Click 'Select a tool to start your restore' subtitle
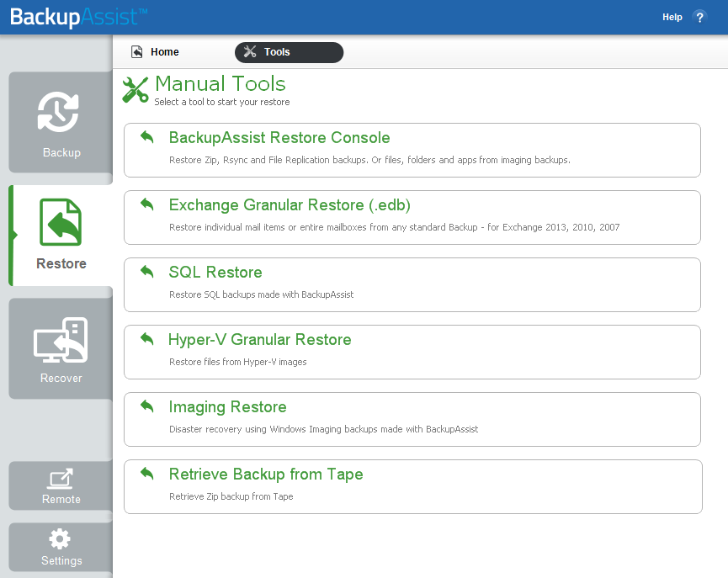728x578 pixels. [222, 102]
